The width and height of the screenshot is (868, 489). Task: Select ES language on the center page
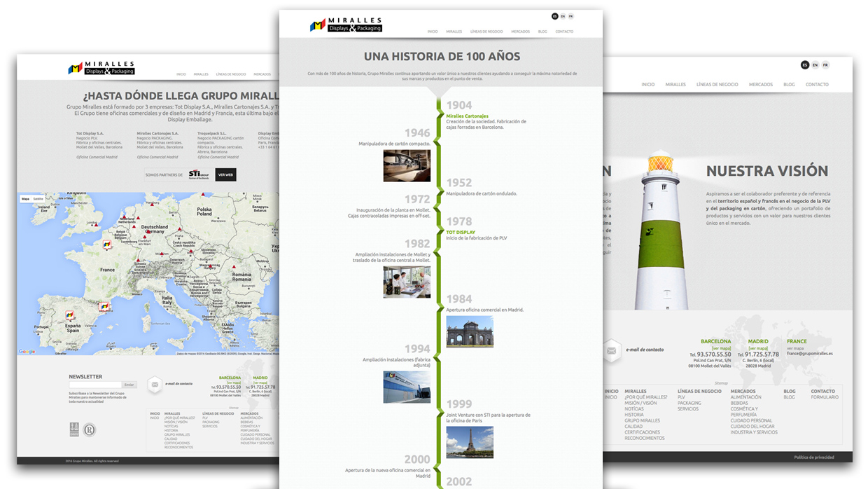554,16
